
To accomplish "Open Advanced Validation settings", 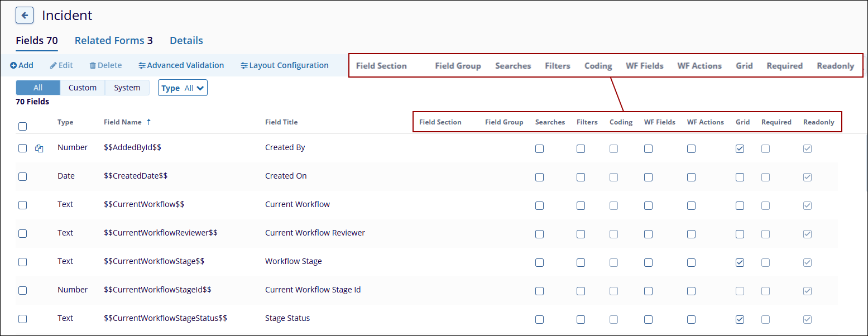I will point(181,65).
